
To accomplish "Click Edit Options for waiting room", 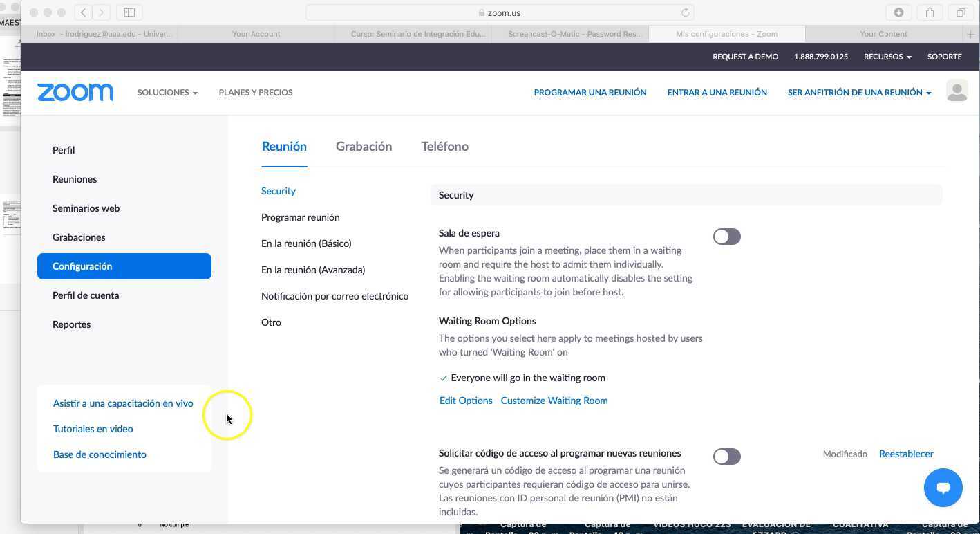I will tap(466, 400).
